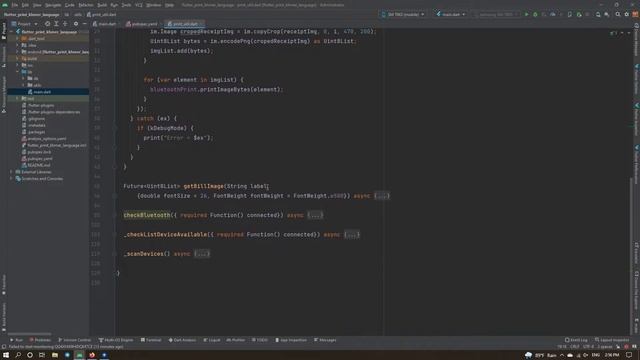Click the taskbar search icon
Viewport: 640px width, 360px height.
[18, 355]
